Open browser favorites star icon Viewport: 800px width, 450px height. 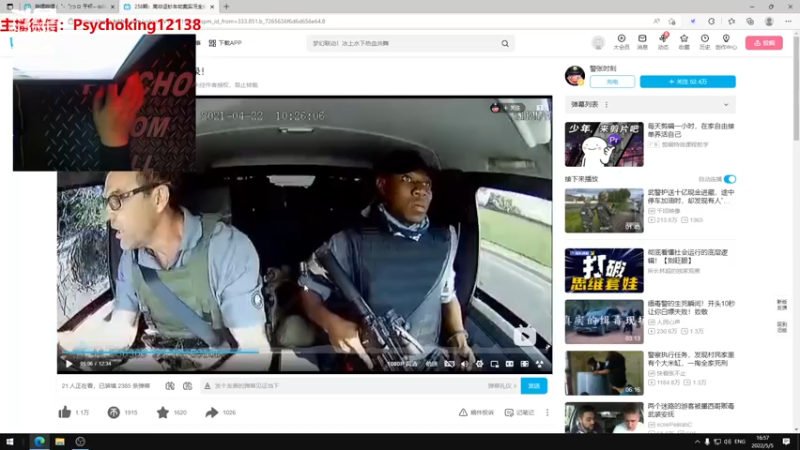click(731, 21)
